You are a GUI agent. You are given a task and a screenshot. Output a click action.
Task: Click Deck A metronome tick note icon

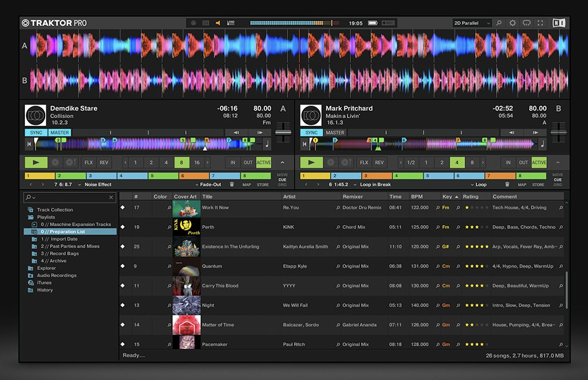click(x=267, y=144)
